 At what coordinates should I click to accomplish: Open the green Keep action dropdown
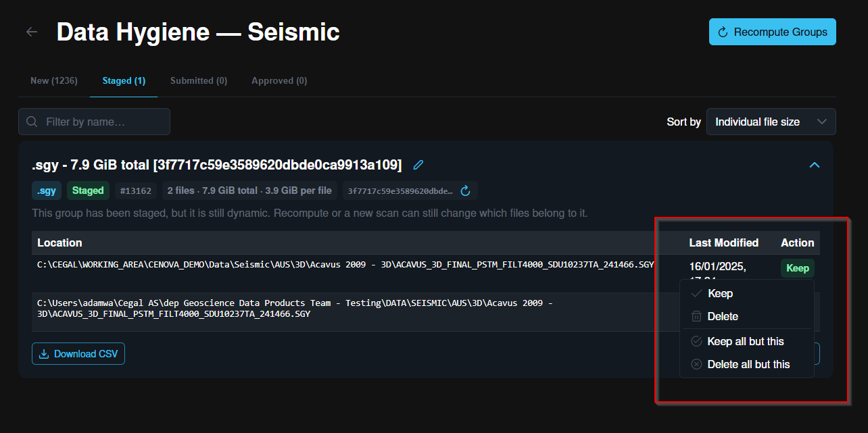(798, 268)
